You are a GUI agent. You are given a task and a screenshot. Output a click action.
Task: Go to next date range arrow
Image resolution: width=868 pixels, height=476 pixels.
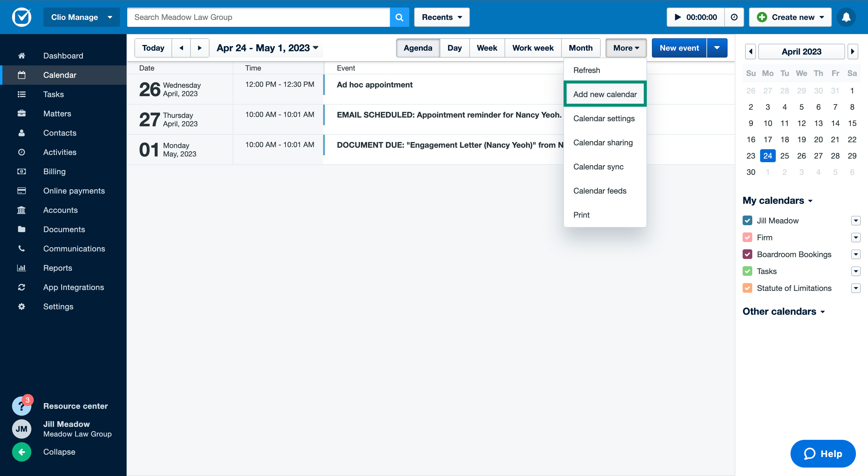tap(200, 48)
